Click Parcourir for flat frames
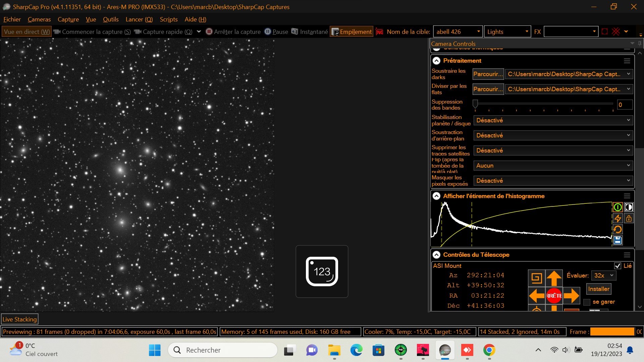The width and height of the screenshot is (644, 362). click(x=488, y=89)
